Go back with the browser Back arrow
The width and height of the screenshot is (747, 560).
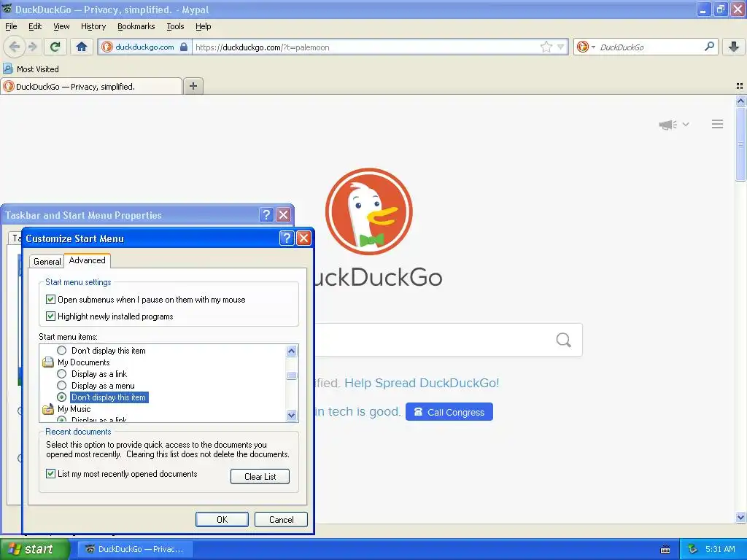click(15, 47)
